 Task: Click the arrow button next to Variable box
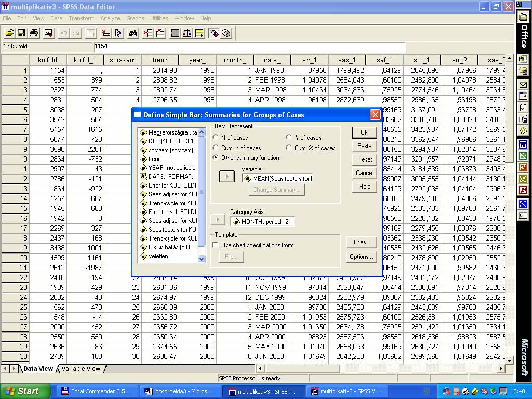click(x=227, y=177)
